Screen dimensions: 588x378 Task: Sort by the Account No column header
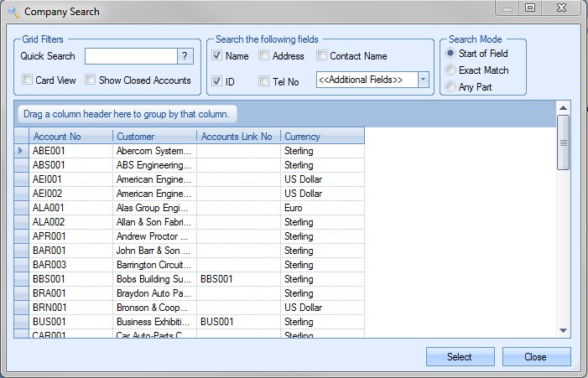(x=70, y=136)
